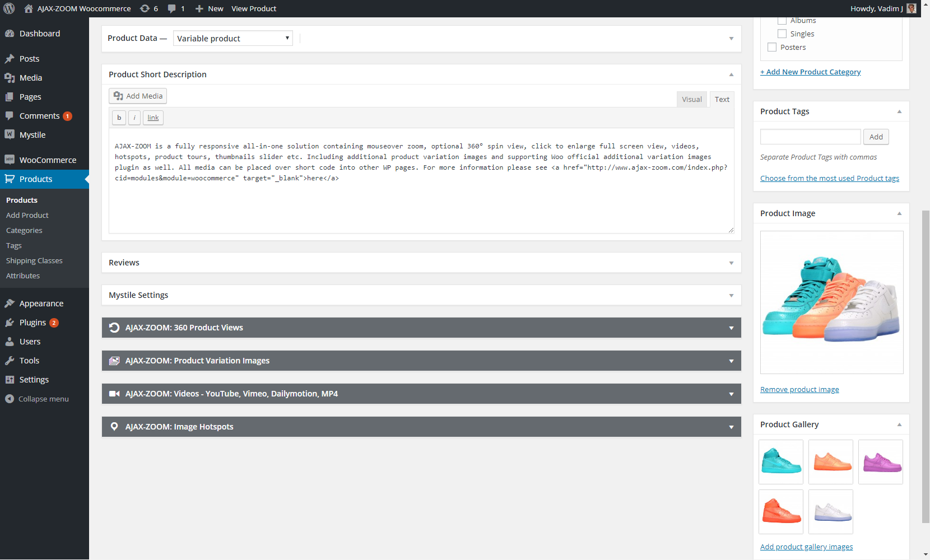Click the Users person icon
The height and width of the screenshot is (560, 930).
[10, 342]
